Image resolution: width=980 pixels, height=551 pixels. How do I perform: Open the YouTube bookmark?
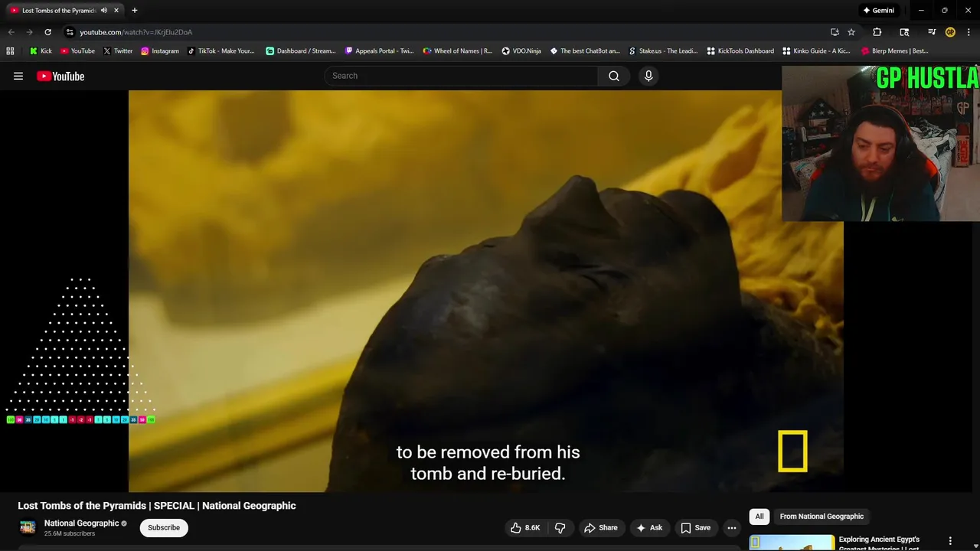[x=77, y=51]
